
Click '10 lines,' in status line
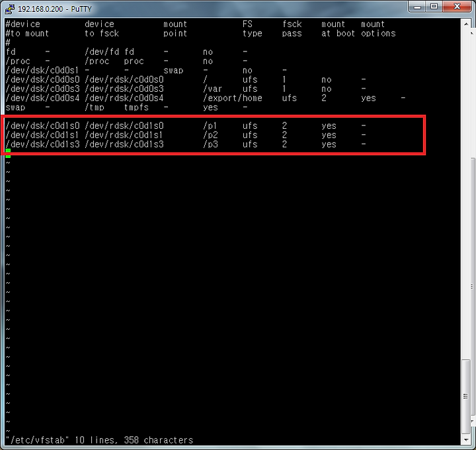[97, 440]
